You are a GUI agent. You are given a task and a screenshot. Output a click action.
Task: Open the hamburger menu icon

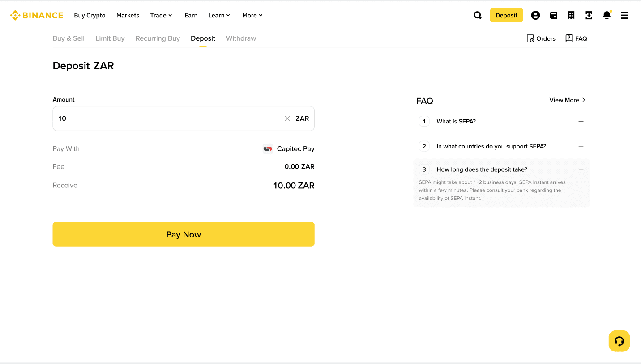click(x=625, y=15)
